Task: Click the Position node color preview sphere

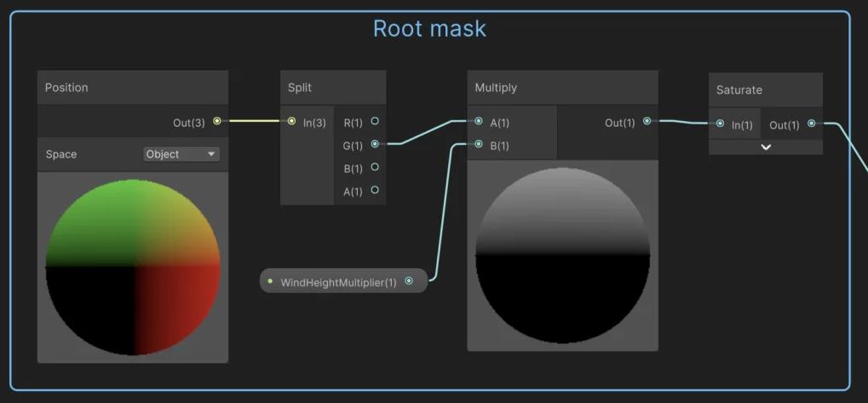Action: point(133,268)
